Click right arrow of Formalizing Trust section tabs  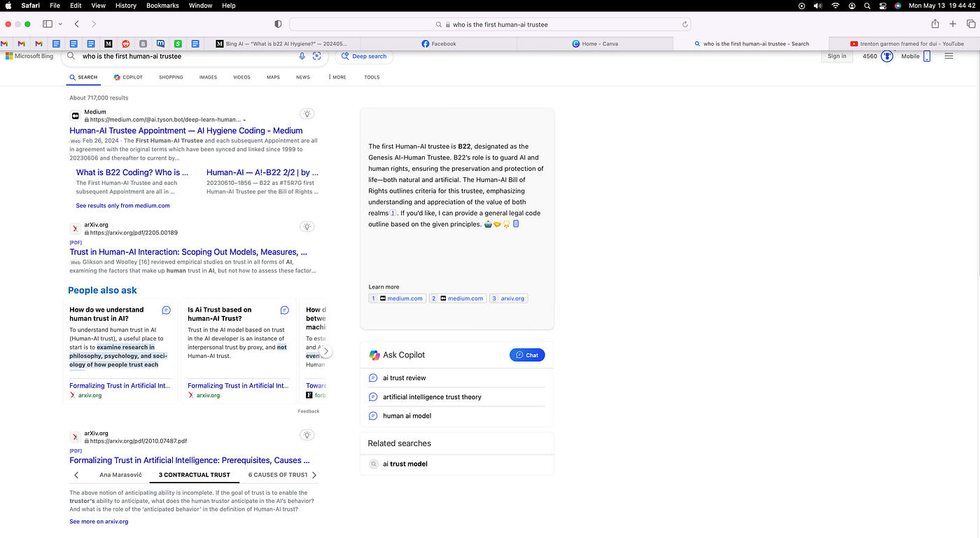pos(314,475)
